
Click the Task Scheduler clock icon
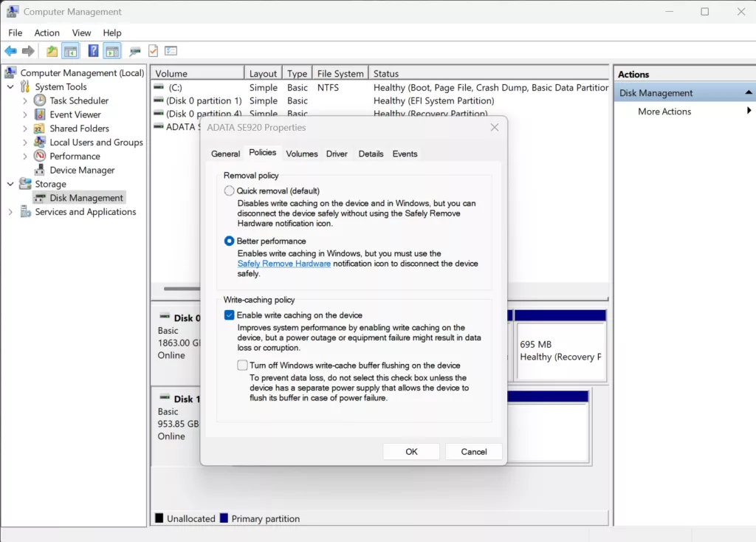click(40, 100)
